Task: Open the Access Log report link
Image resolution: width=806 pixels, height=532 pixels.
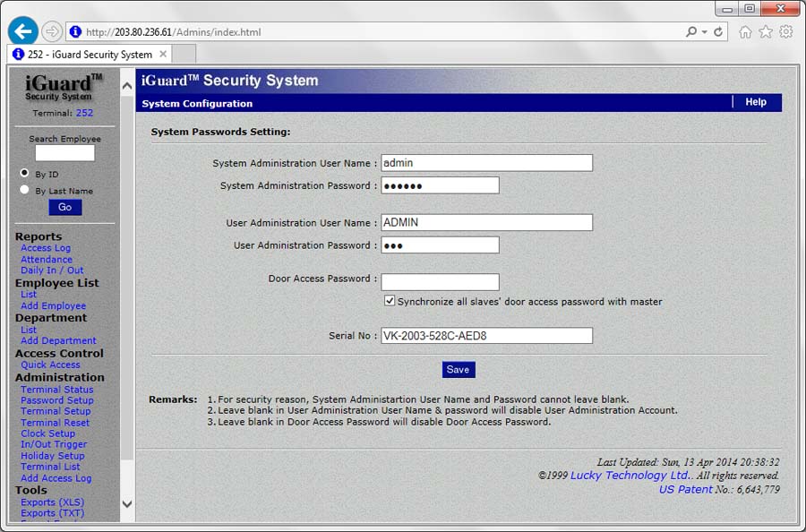Action: coord(46,248)
